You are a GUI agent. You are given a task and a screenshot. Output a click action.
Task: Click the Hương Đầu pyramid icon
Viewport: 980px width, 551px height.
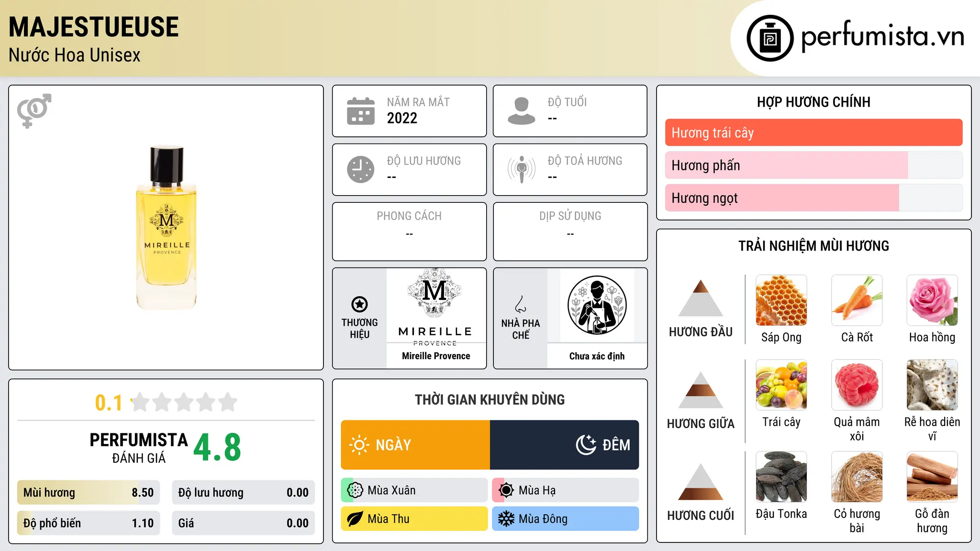tap(701, 298)
